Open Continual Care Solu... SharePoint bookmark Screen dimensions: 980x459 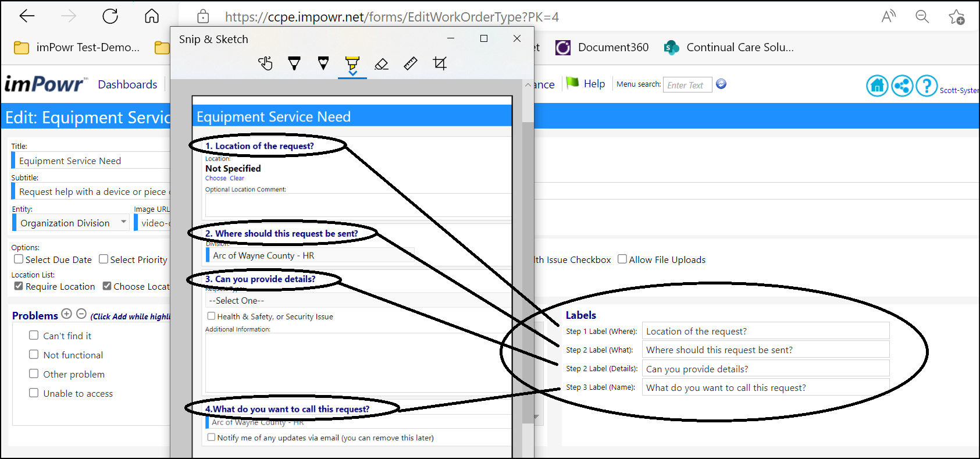tap(729, 48)
